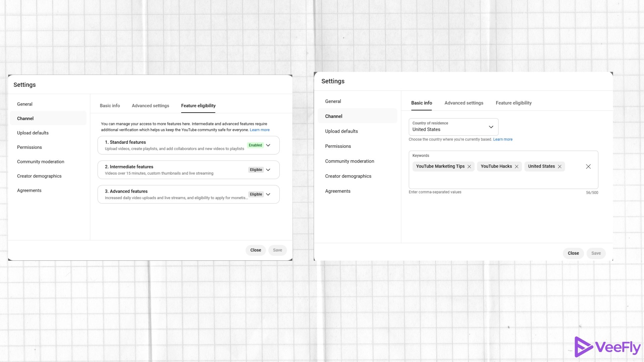Remove the United States keyword chip
Screen dimensions: 644x362
(559, 167)
